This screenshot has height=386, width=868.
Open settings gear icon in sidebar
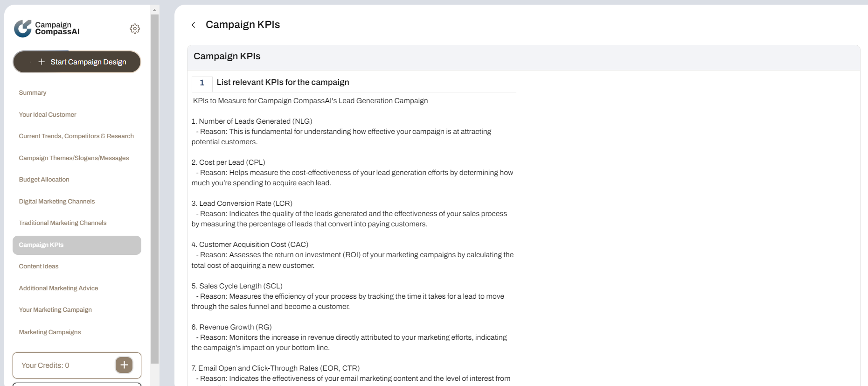(135, 29)
